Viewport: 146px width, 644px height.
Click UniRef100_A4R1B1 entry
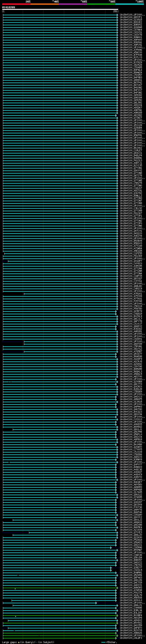pyautogui.click(x=131, y=331)
